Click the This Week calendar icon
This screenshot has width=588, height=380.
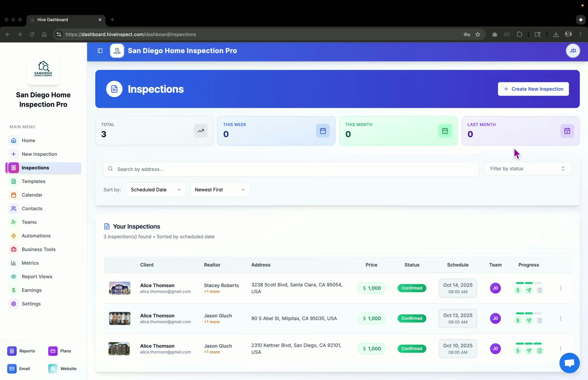coord(323,131)
